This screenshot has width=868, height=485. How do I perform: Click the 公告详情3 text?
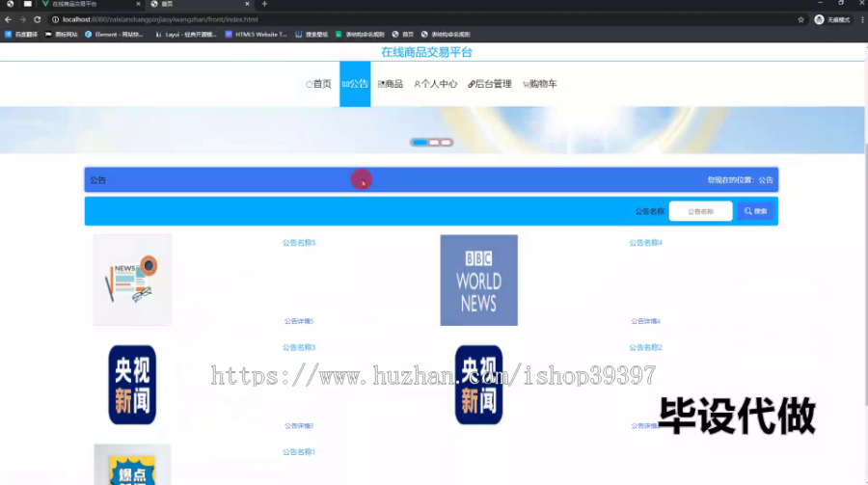[x=299, y=426]
